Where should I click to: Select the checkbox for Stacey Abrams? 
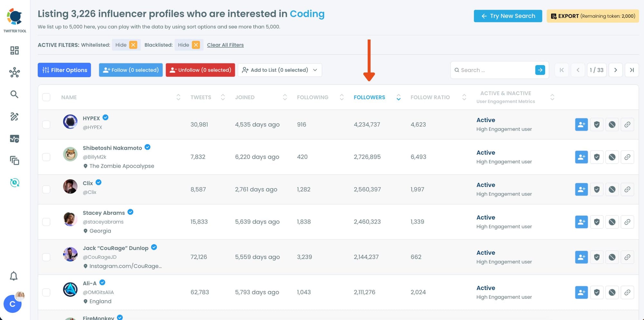click(46, 222)
